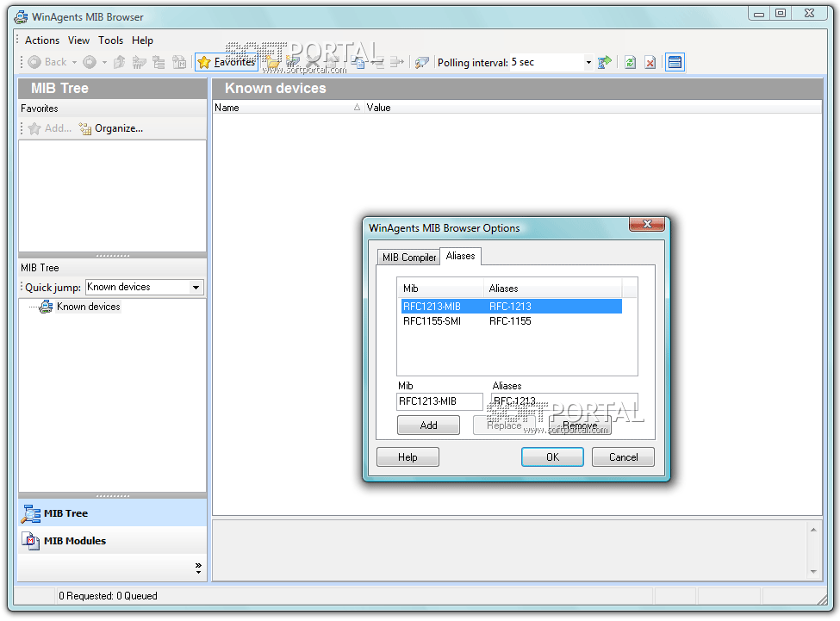Click the copy documents toolbar icon
Image resolution: width=840 pixels, height=621 pixels.
tap(360, 63)
